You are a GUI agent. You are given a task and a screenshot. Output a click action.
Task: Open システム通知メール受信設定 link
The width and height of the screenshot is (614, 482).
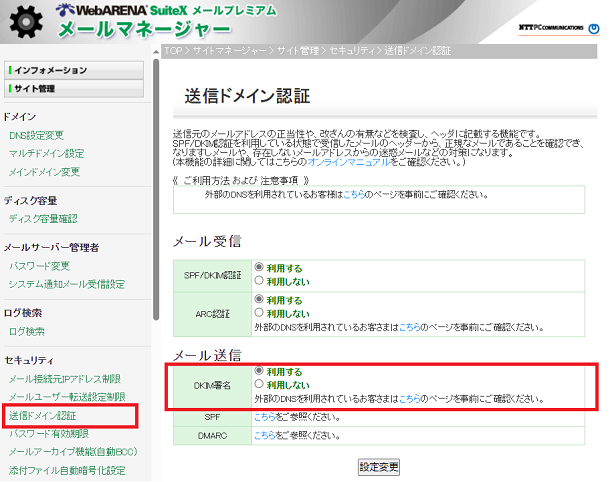click(x=67, y=284)
